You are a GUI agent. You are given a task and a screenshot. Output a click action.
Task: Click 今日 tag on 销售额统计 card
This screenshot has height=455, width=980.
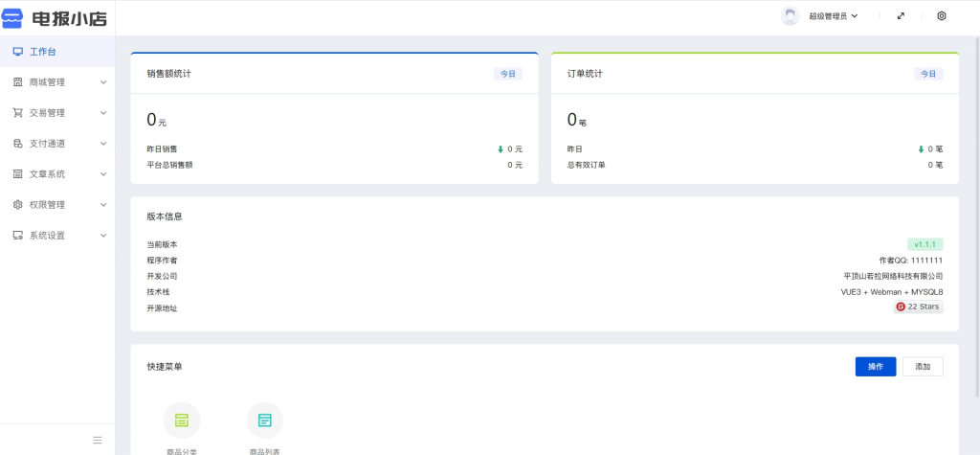click(x=507, y=74)
